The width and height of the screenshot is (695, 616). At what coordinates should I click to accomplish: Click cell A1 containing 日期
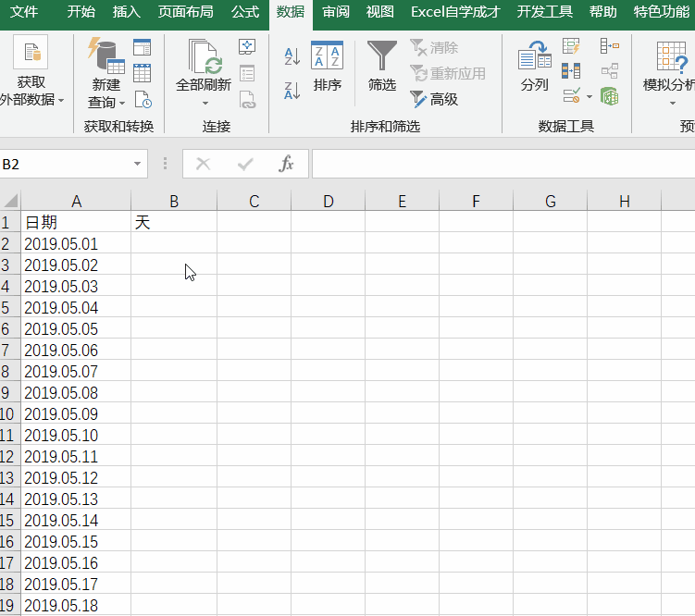point(76,222)
